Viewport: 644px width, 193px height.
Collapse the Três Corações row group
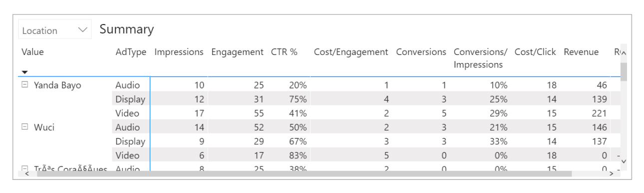25,169
